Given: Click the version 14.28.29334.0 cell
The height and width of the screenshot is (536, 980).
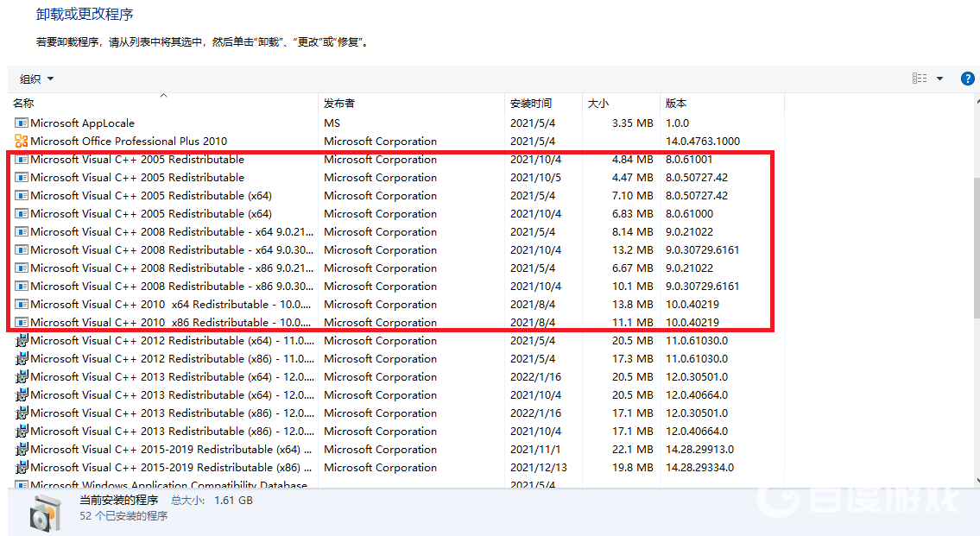Looking at the screenshot, I should click(x=700, y=467).
